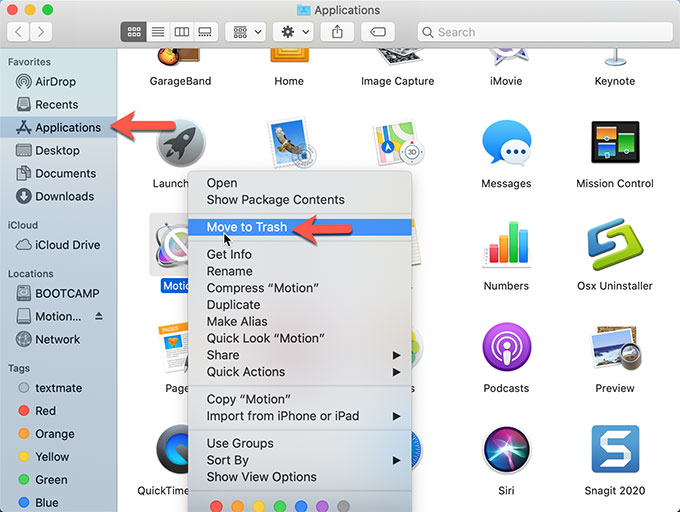This screenshot has width=680, height=512.
Task: Open Snagit 2020 application icon
Action: pos(614,452)
